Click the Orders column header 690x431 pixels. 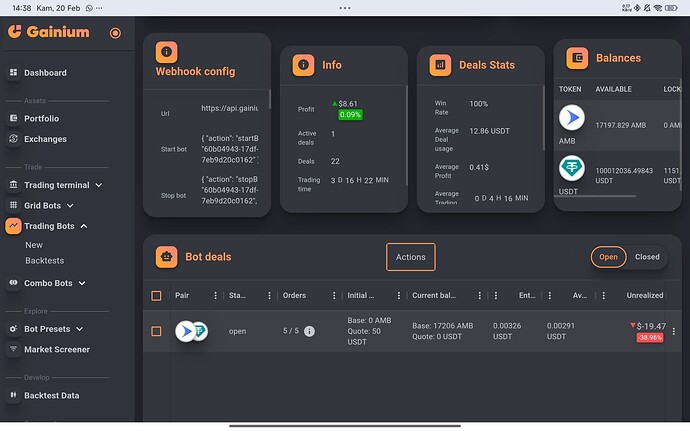294,295
